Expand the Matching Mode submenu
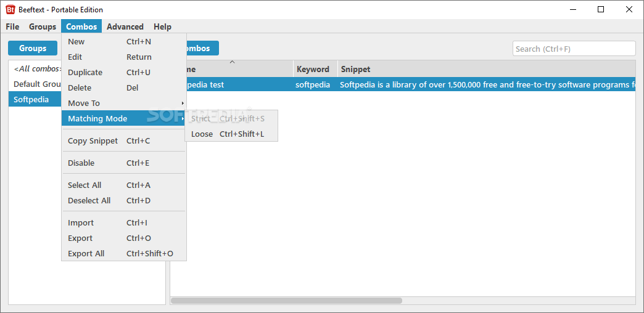The image size is (644, 313). [x=124, y=118]
